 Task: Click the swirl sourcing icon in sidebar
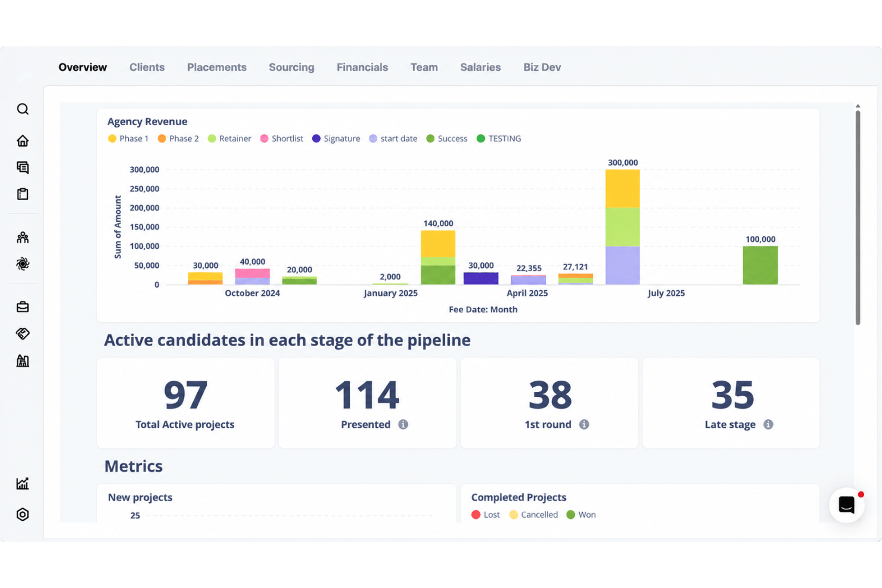tap(23, 263)
